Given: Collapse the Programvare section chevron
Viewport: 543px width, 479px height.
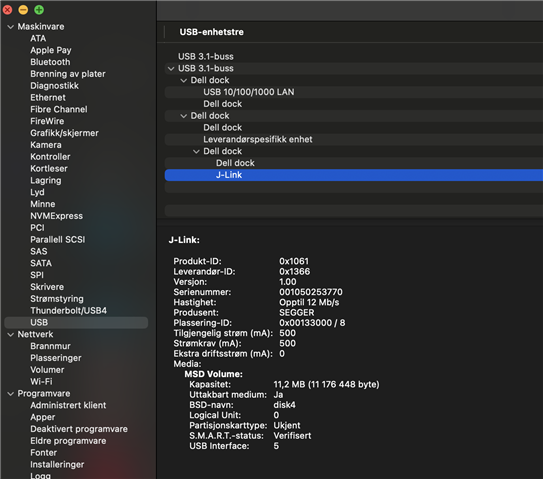Looking at the screenshot, I should point(11,394).
